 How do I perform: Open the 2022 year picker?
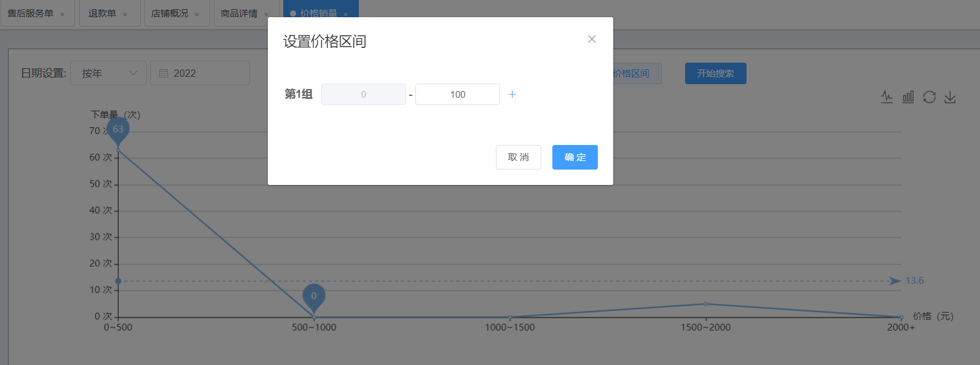[200, 73]
